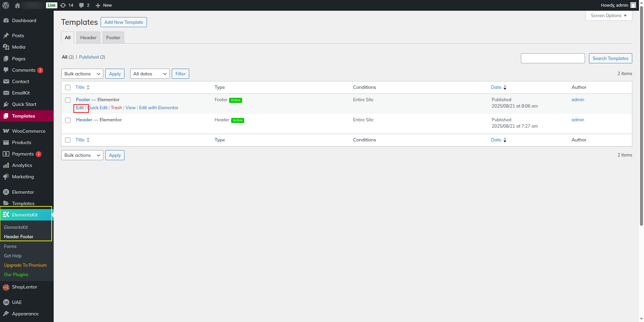Toggle the select-all checkbox in table header
This screenshot has height=322, width=644.
[x=68, y=87]
